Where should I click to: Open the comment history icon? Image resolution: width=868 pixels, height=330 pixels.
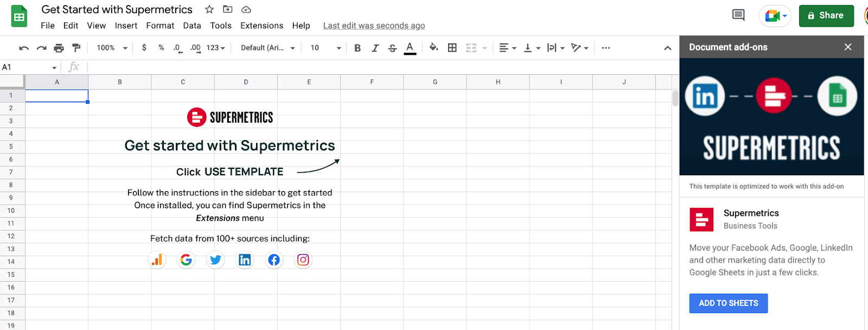[738, 15]
